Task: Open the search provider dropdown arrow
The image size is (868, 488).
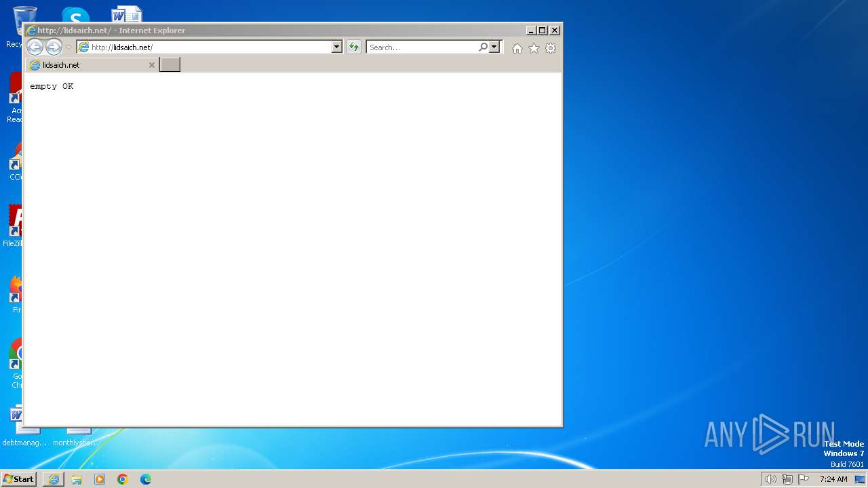Action: click(494, 47)
